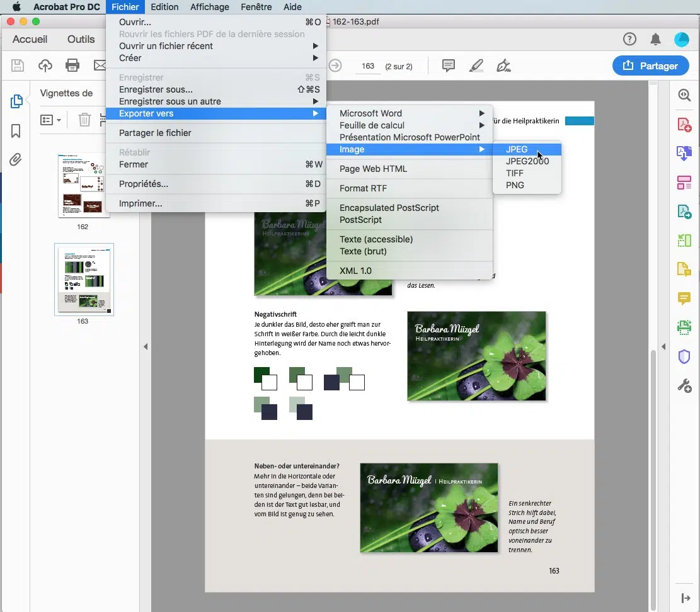Viewport: 700px width, 612px height.
Task: Choose JPEG from the Image submenu
Action: pos(517,149)
